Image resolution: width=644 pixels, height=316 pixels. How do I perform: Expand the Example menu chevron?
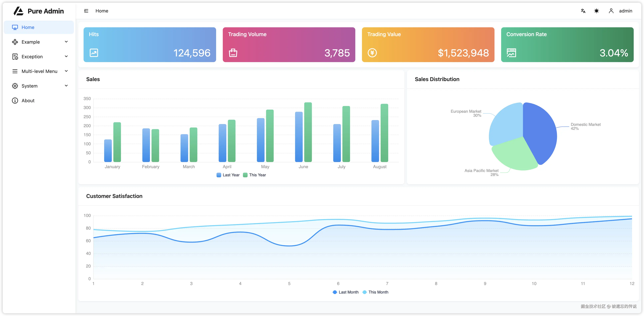point(66,42)
